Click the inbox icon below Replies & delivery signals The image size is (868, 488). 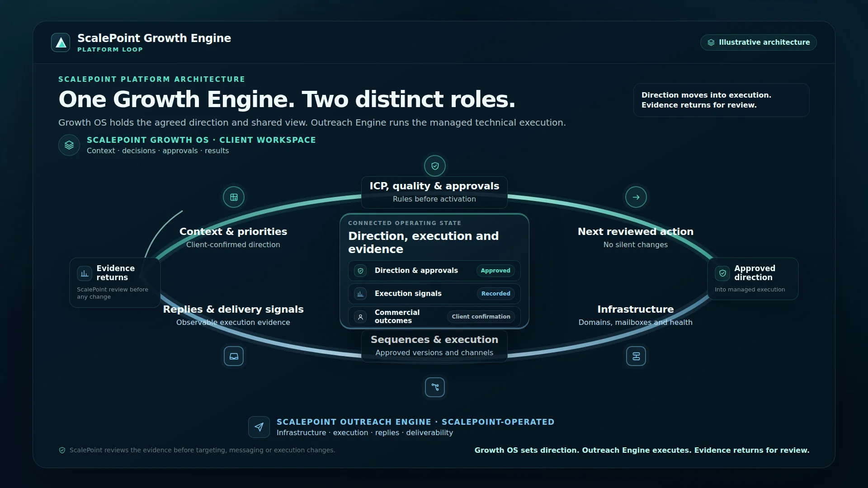(x=234, y=356)
